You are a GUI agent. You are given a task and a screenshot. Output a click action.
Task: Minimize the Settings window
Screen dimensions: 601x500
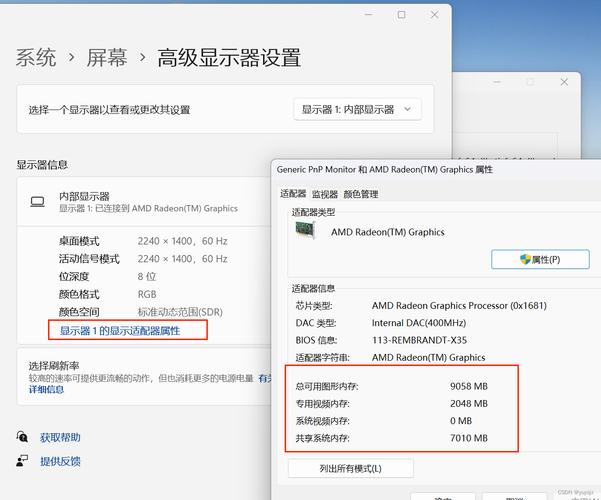coord(368,15)
